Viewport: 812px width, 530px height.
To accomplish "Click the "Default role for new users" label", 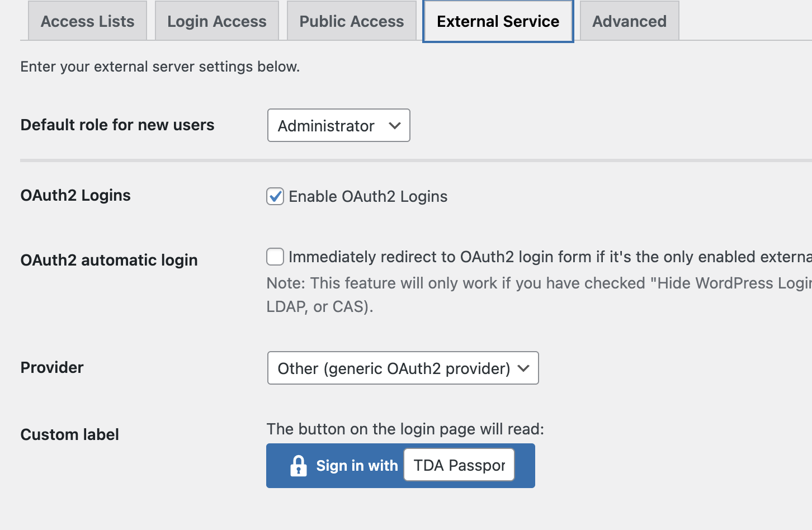I will pos(117,125).
